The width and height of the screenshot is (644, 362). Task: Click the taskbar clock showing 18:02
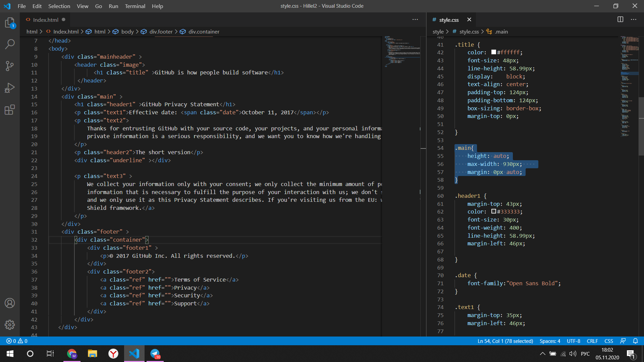[x=607, y=354]
